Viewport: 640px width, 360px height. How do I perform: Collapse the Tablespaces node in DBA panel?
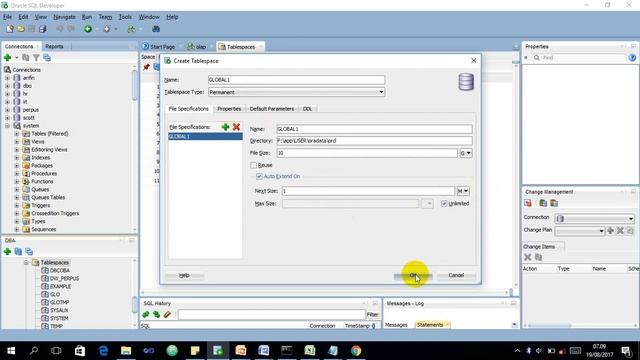tap(26, 262)
